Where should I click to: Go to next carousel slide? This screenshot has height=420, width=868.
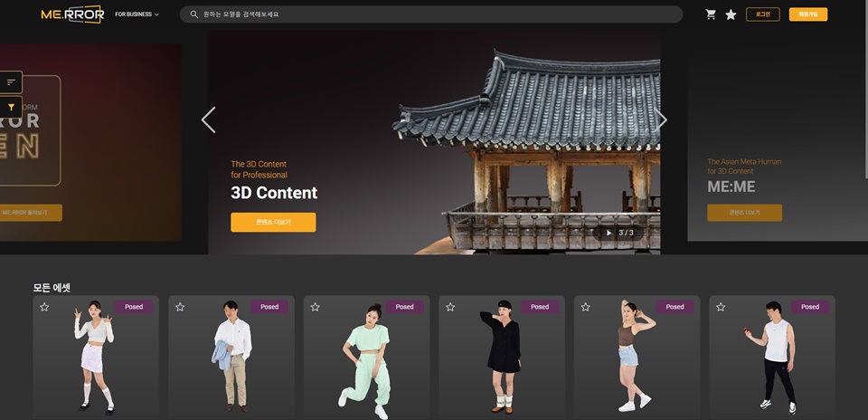pos(662,119)
